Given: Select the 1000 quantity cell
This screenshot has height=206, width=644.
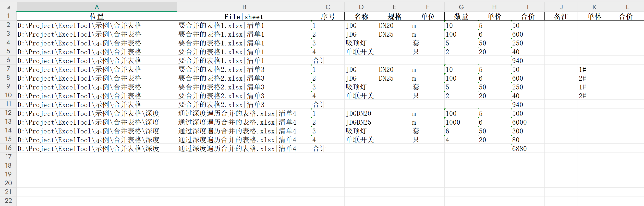Looking at the screenshot, I should point(461,122).
